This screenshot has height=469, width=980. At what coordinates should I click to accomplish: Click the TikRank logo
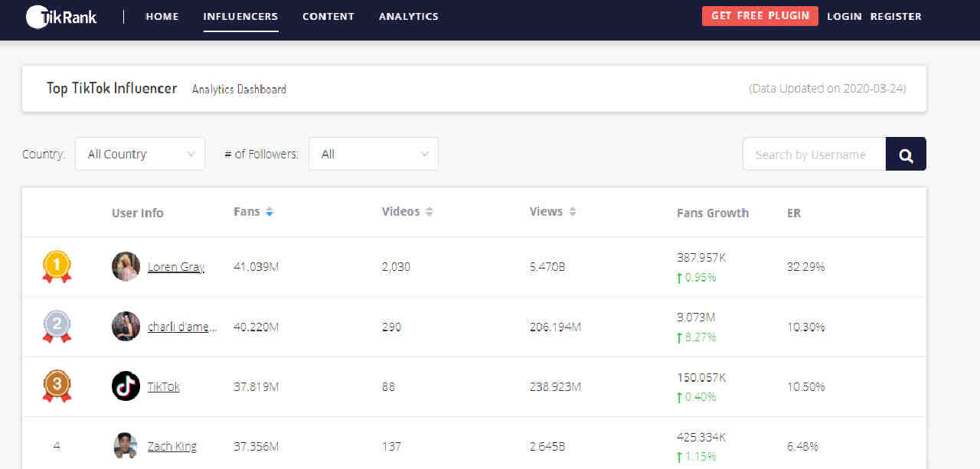point(61,16)
